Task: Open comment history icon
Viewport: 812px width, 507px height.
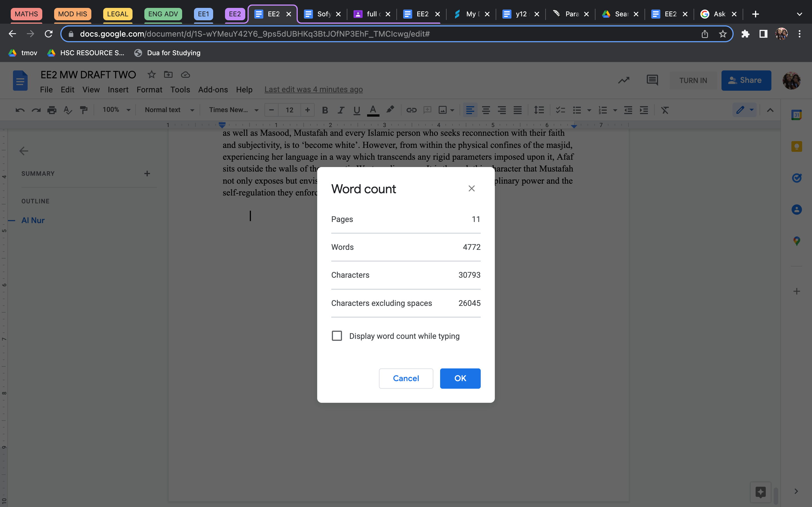Action: pyautogui.click(x=652, y=80)
